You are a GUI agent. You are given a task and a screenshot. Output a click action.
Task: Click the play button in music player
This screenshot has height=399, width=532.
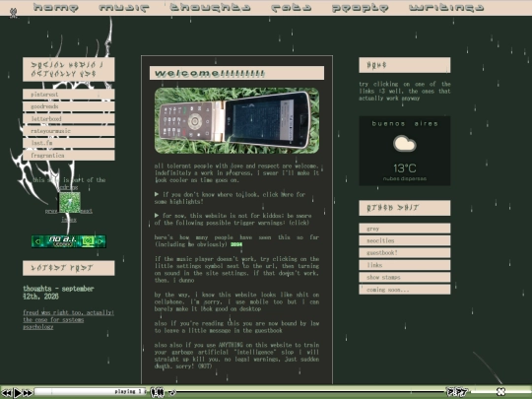tap(18, 393)
